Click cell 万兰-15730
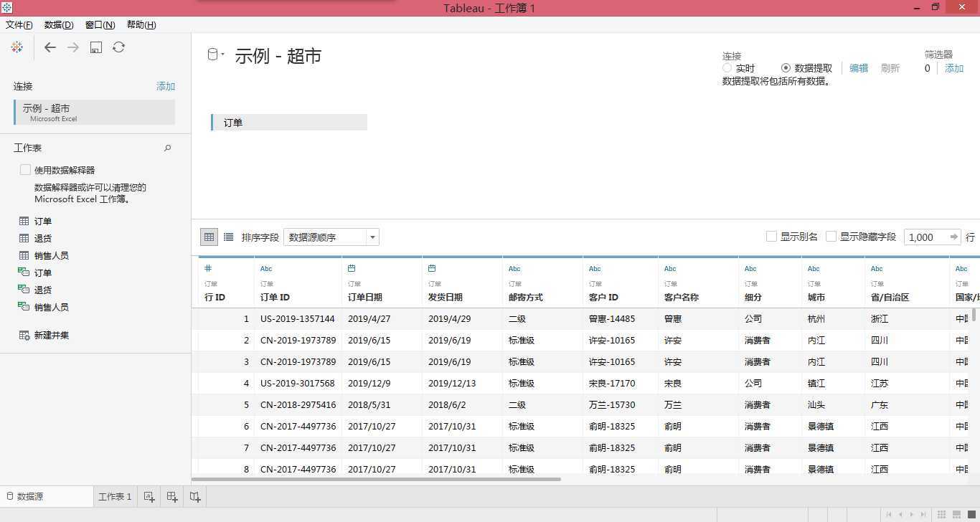980x522 pixels. click(x=620, y=404)
